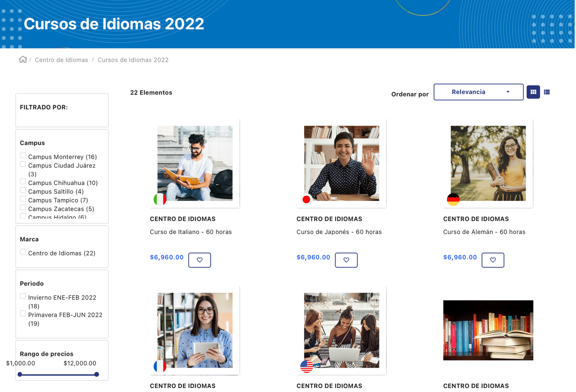Image resolution: width=576 pixels, height=392 pixels.
Task: Click the Italian flag on the Italiano course
Action: (x=160, y=199)
